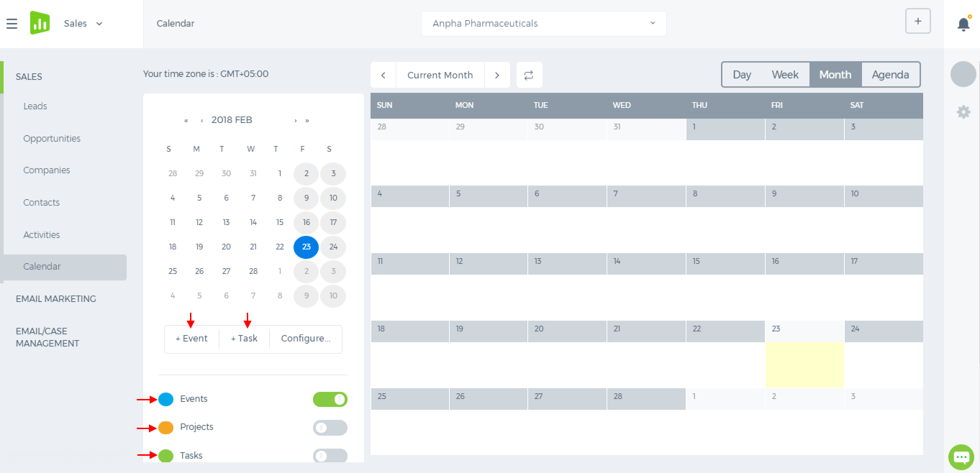Expand the Email Marketing section
This screenshot has height=473, width=980.
click(x=56, y=299)
